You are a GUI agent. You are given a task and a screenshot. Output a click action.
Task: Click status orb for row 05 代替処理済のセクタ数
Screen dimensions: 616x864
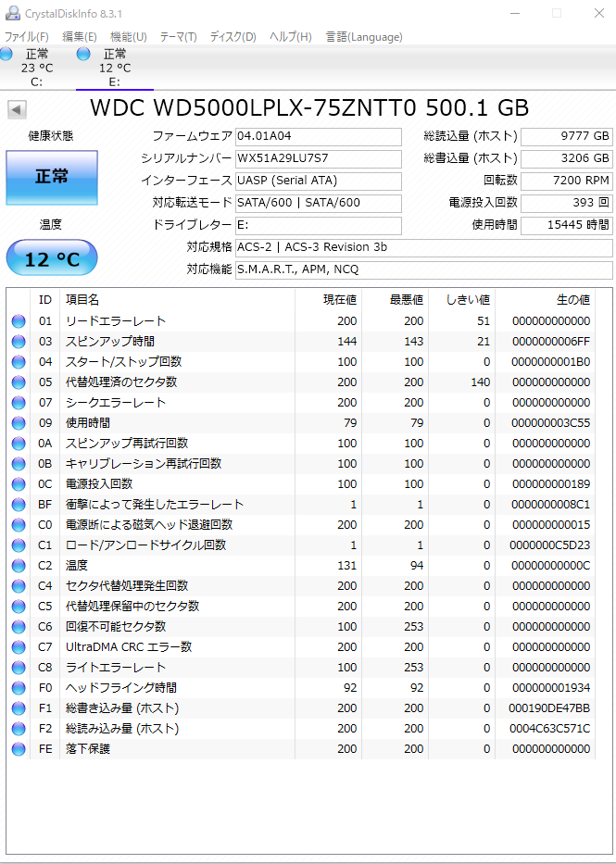pos(19,382)
